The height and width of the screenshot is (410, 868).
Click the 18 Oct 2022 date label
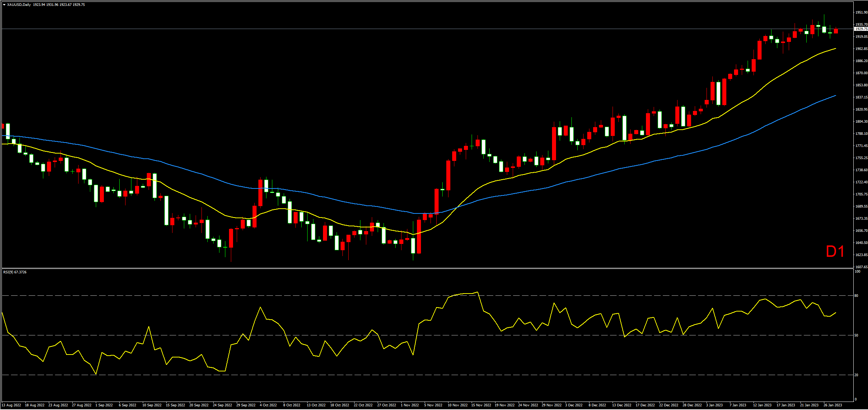(x=340, y=405)
